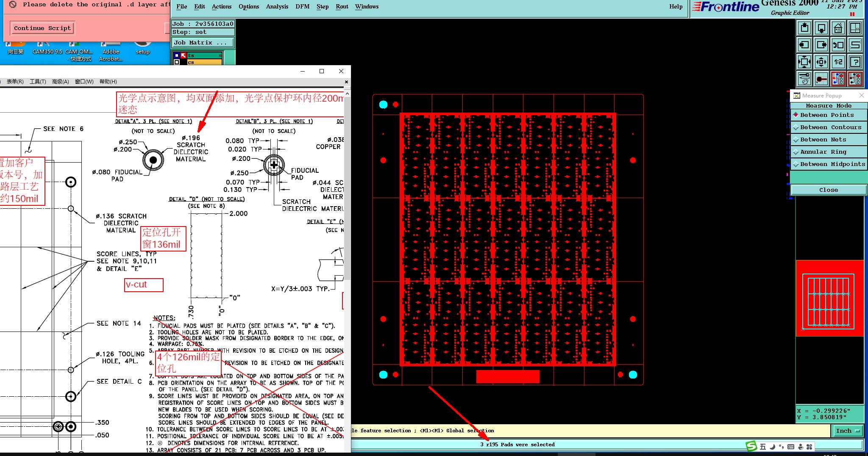This screenshot has width=868, height=456.
Task: Click the XY coordinate grid icon
Action: [855, 28]
